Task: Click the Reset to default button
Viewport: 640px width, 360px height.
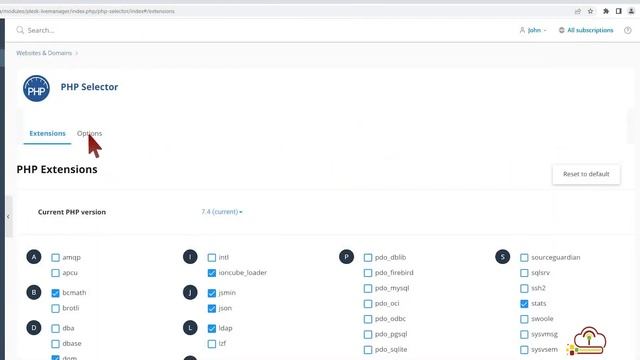Action: pos(586,174)
